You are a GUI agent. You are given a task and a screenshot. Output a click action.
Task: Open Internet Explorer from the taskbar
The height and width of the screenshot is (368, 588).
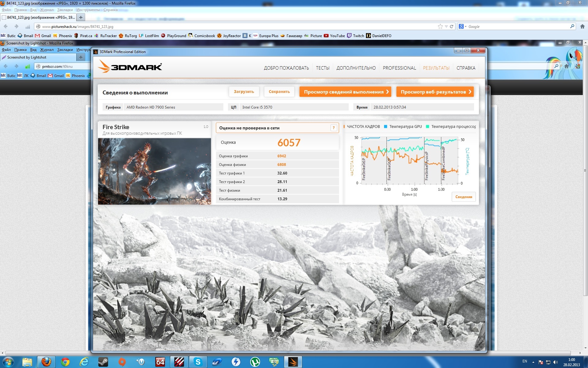(84, 362)
